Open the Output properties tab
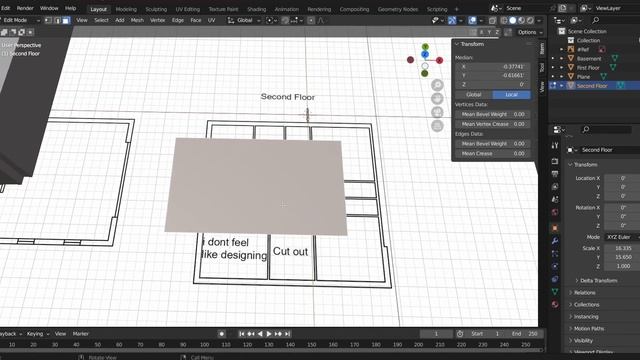The height and width of the screenshot is (360, 640). [x=555, y=174]
